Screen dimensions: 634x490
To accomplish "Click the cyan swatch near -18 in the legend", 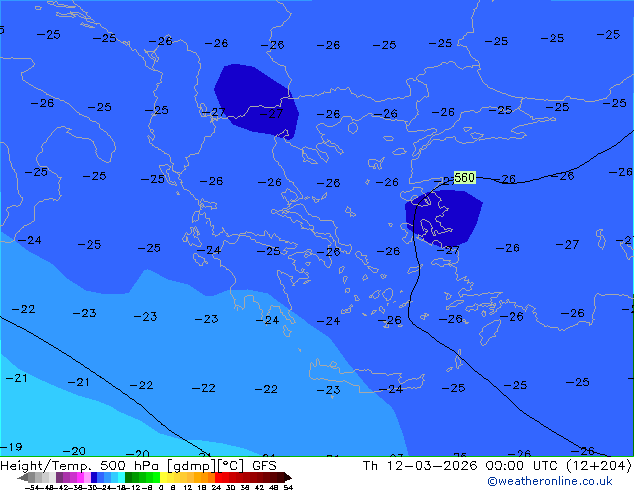I will tap(121, 477).
